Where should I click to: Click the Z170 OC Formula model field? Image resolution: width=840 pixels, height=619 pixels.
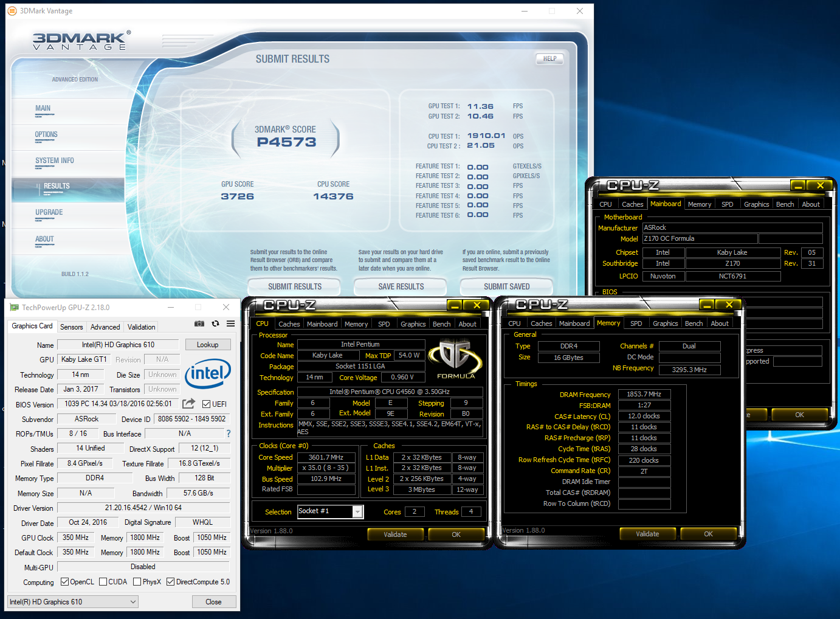[700, 239]
